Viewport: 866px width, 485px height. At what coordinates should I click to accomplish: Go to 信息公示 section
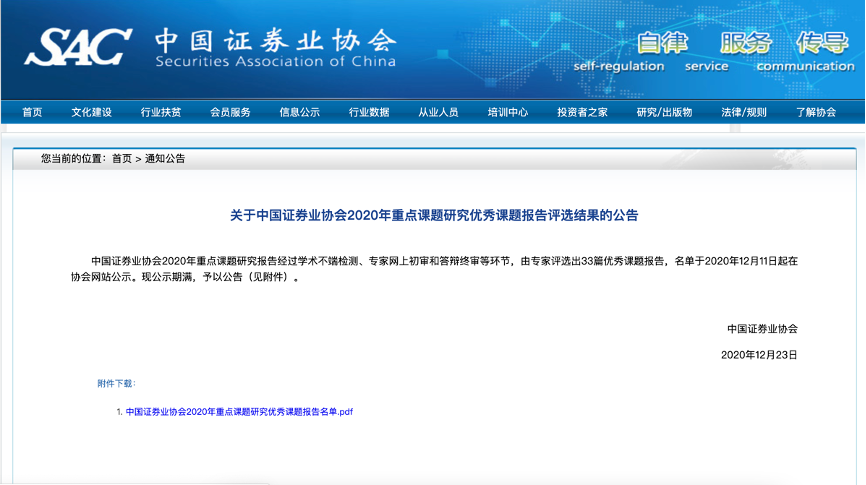(x=299, y=112)
